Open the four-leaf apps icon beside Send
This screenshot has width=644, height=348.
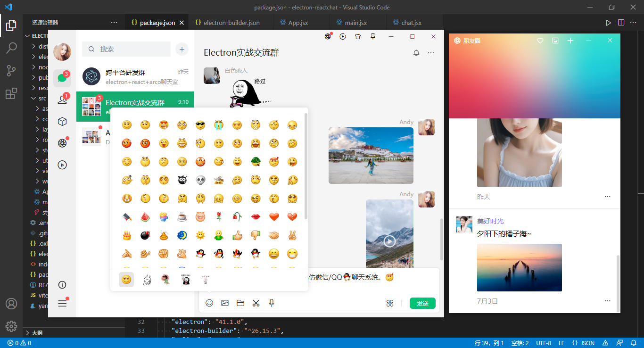click(x=390, y=303)
